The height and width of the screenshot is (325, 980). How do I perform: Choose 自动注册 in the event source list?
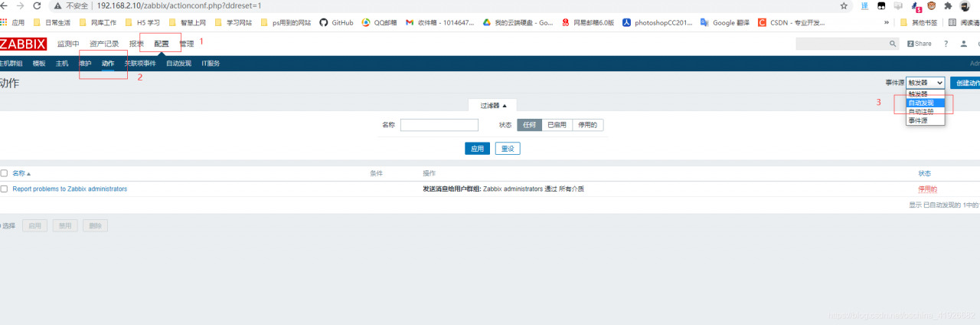[x=926, y=112]
